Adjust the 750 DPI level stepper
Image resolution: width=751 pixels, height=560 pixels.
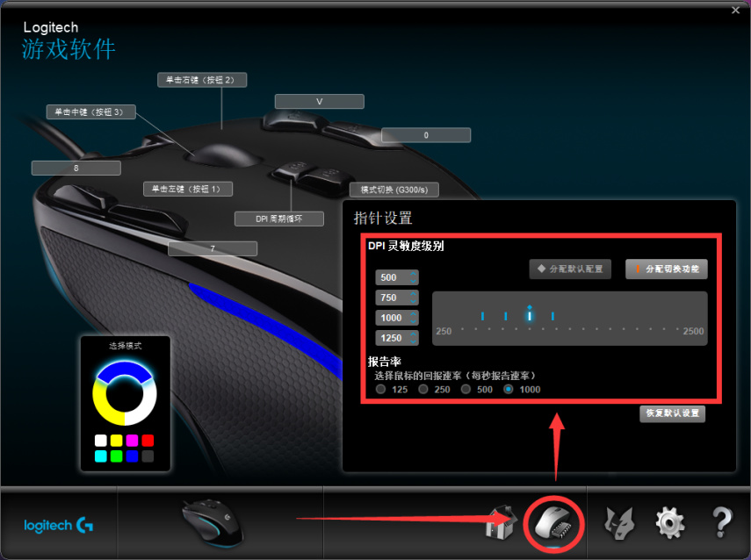pos(413,298)
